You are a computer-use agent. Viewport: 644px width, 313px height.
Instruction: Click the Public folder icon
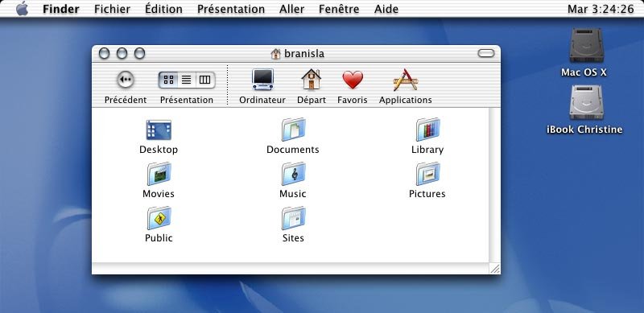tap(159, 218)
